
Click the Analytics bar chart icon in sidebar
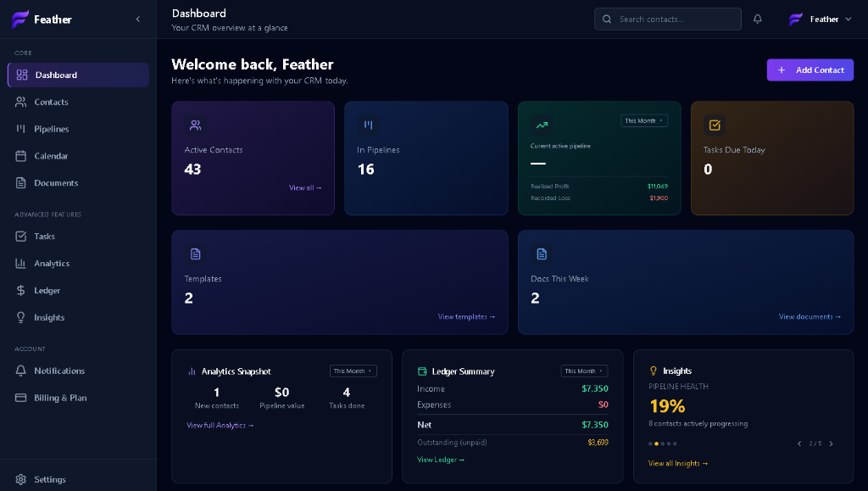coord(20,264)
